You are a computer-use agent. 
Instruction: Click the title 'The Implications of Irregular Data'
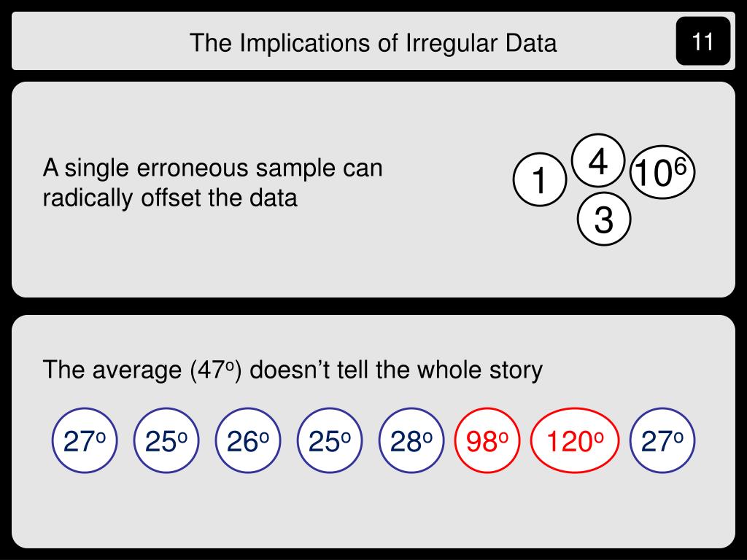click(x=373, y=43)
